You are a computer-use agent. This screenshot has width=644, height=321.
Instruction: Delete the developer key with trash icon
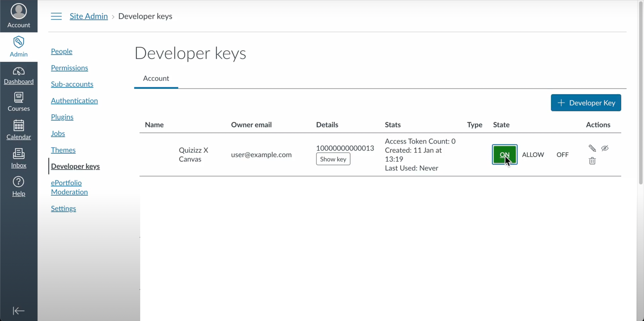tap(592, 161)
